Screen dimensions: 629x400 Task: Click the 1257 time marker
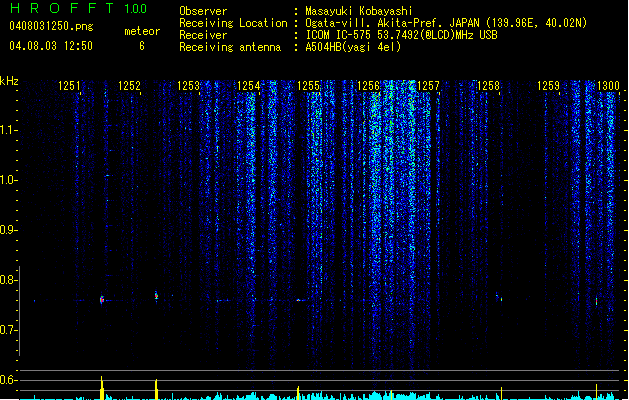tap(428, 85)
